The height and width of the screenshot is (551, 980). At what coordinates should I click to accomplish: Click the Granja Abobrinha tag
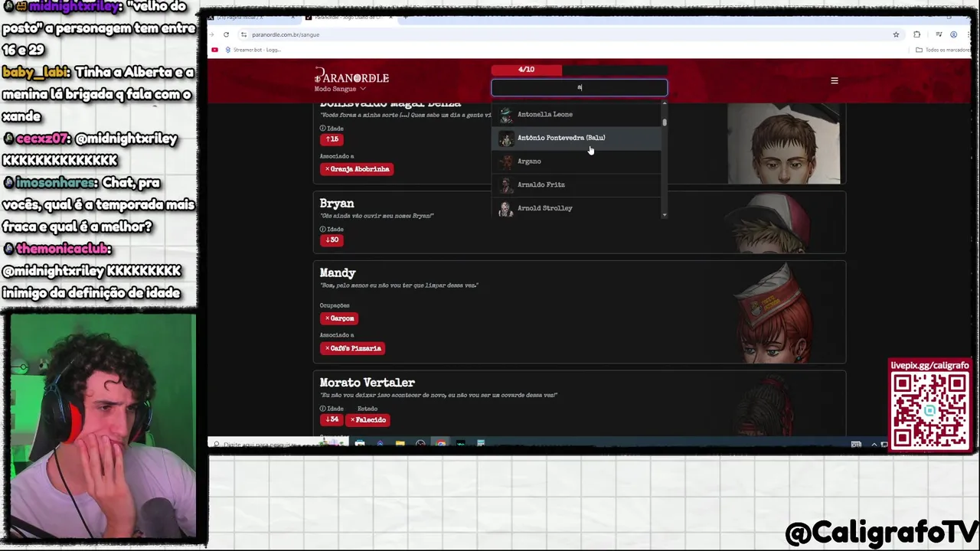[357, 169]
